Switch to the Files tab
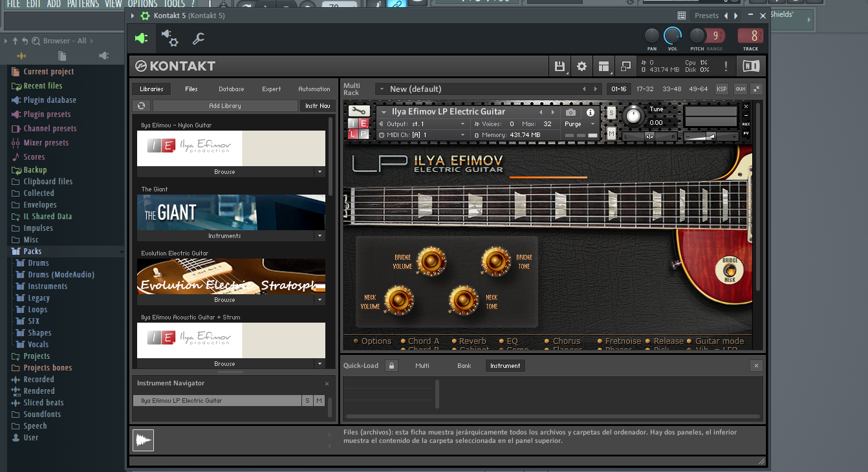 [191, 89]
